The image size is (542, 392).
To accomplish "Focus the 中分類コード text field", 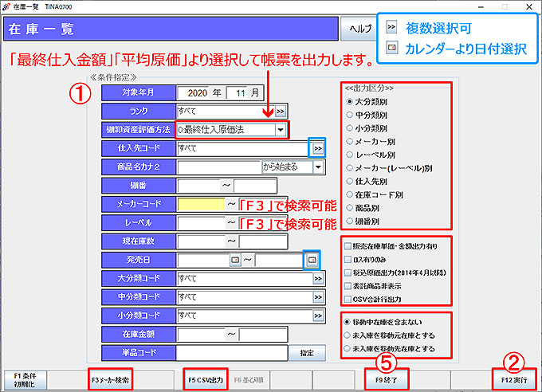I will pos(245,297).
